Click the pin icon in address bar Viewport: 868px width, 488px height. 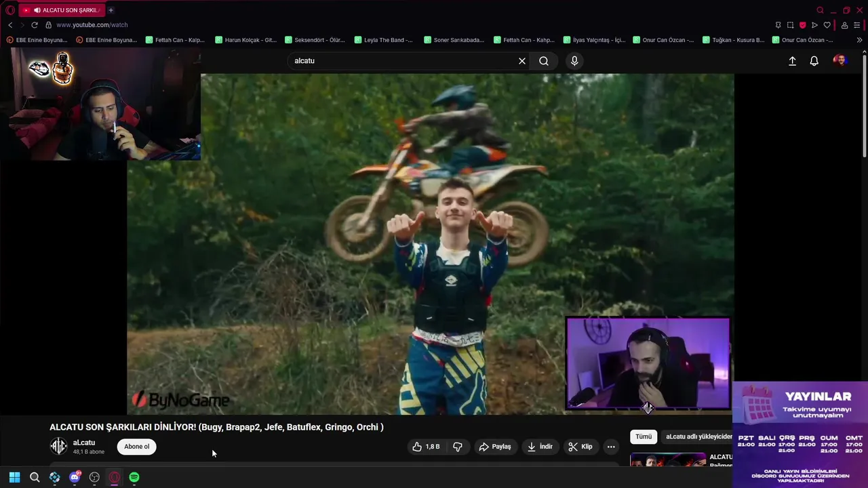pos(778,25)
